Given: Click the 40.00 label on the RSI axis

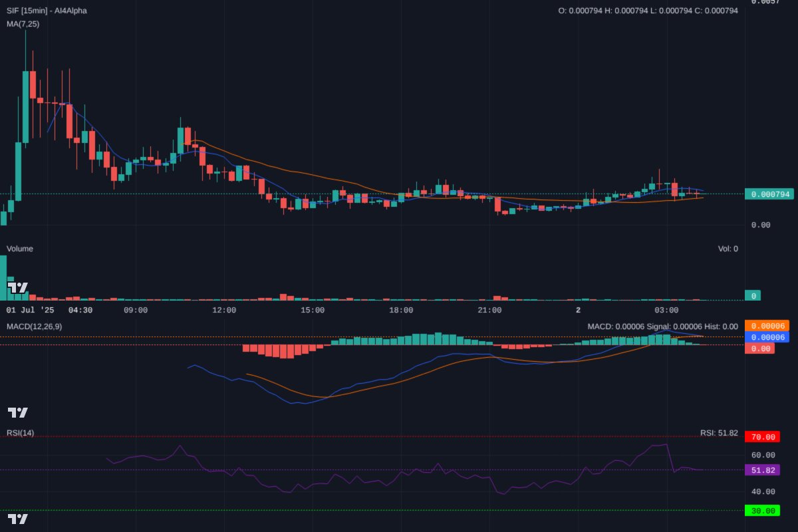Looking at the screenshot, I should pos(763,491).
